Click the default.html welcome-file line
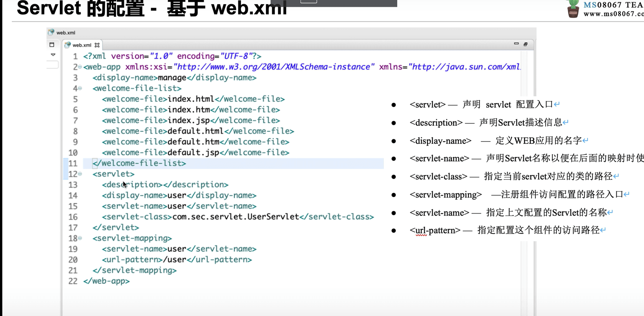Screen dimensions: 644x316 [x=198, y=131]
